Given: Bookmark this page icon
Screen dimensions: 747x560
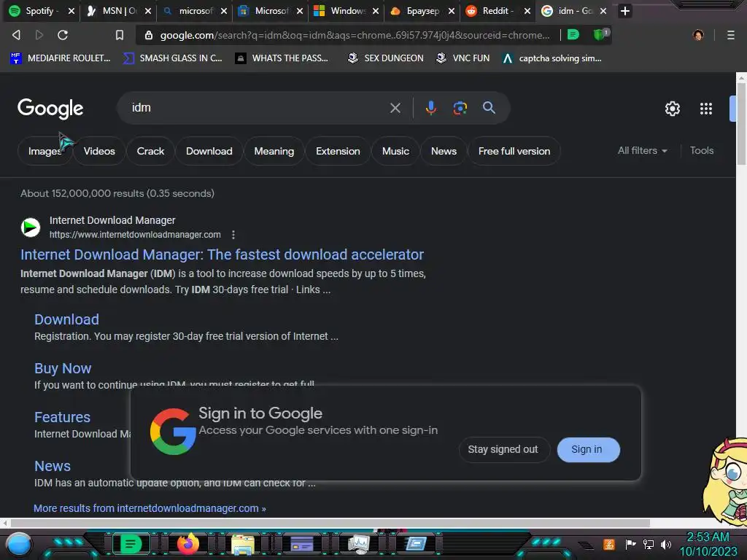Looking at the screenshot, I should pos(120,35).
